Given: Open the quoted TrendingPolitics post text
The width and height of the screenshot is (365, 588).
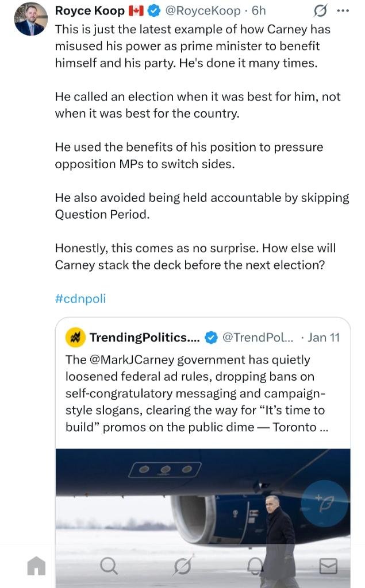Looking at the screenshot, I should (195, 393).
